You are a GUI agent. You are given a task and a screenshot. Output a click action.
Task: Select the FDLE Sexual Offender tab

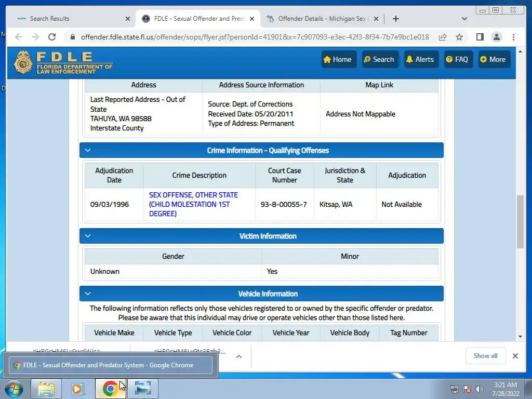coord(198,19)
